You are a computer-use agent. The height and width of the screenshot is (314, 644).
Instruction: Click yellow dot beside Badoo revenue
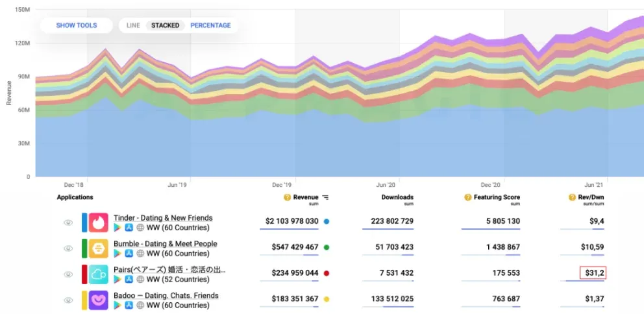coord(327,299)
